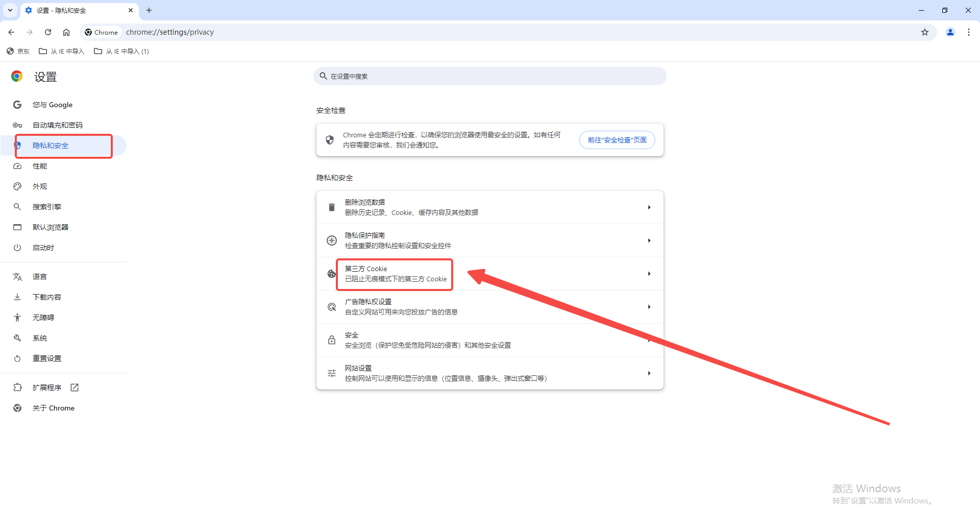Click the 关于 Chrome logo icon
Viewport: 980px width, 531px height.
tap(17, 408)
